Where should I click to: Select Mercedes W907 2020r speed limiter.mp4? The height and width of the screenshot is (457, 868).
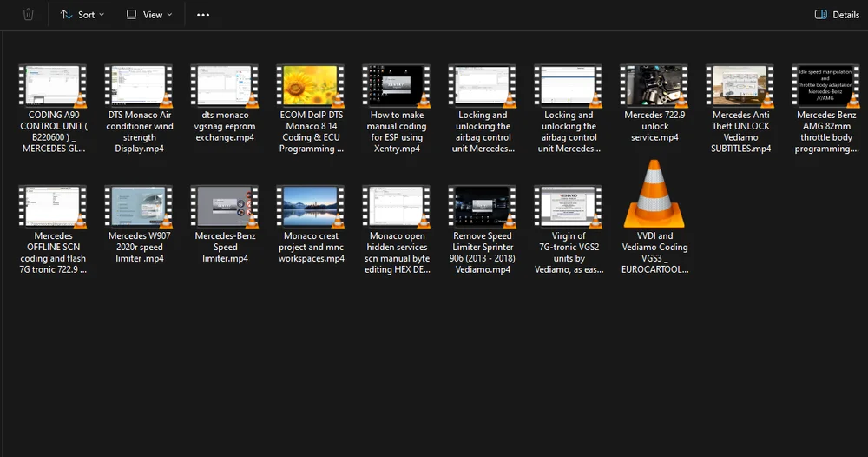click(139, 207)
